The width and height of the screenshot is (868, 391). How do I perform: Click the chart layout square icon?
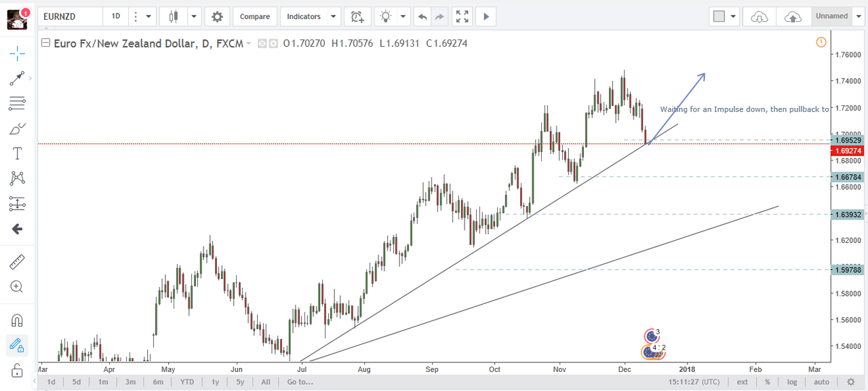coord(719,16)
